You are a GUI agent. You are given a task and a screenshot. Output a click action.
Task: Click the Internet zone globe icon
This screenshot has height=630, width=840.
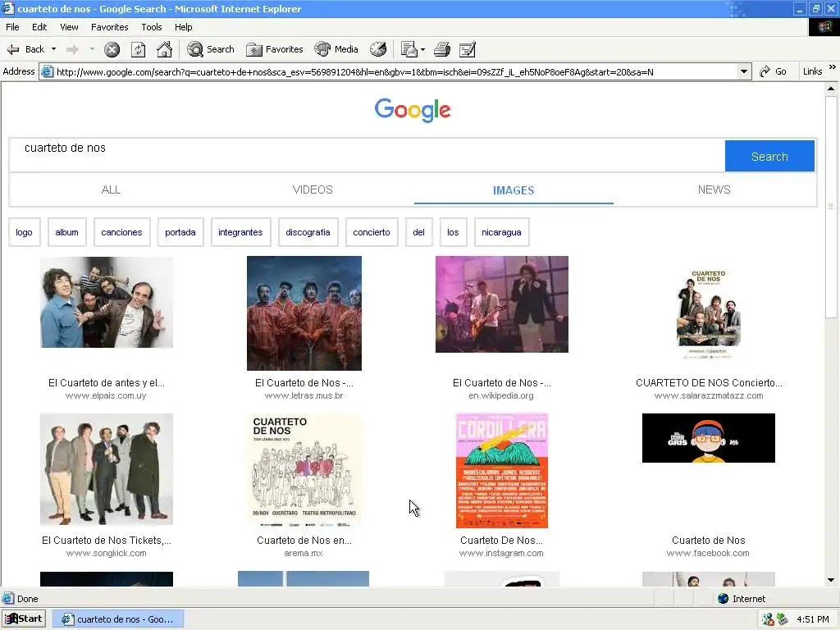[724, 598]
